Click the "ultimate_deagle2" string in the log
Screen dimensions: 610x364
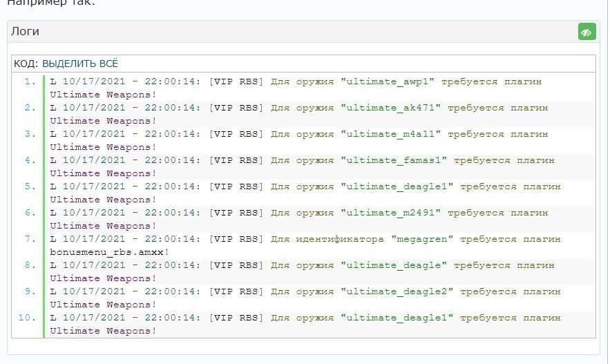397,291
